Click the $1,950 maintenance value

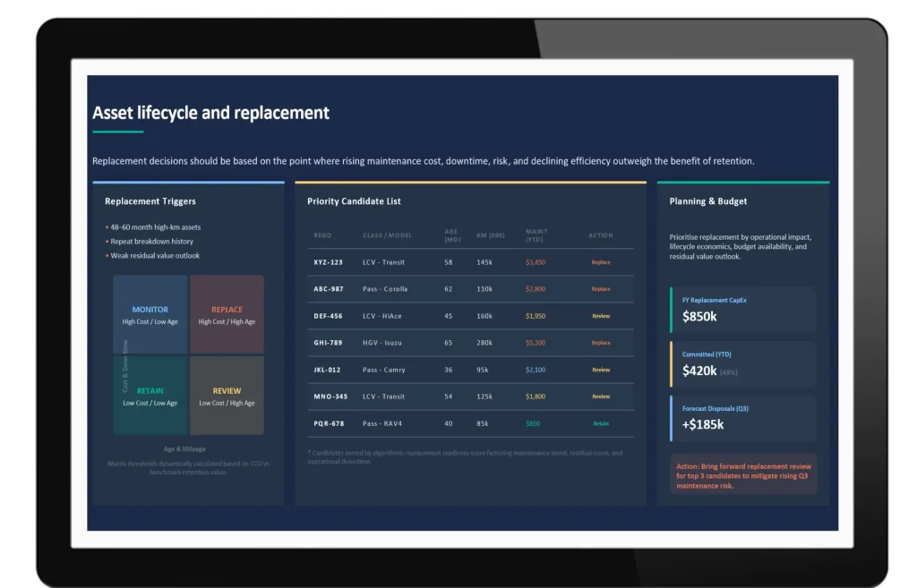coord(536,316)
